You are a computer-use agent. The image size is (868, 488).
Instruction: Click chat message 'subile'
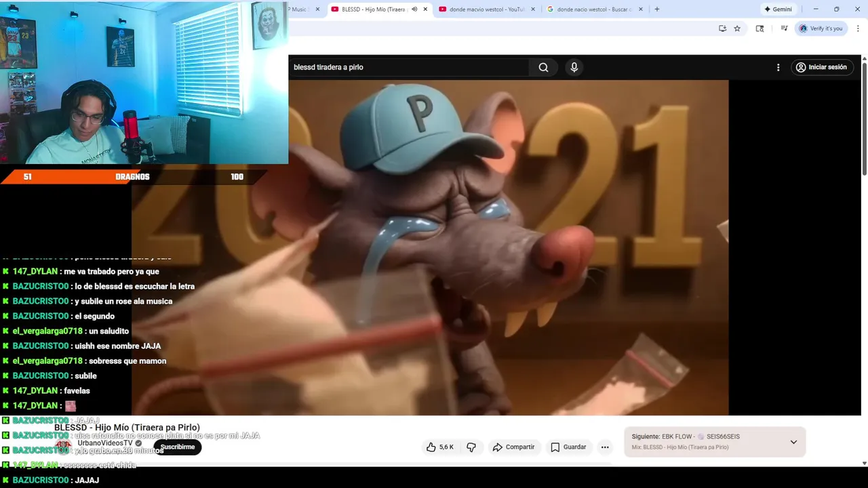(85, 375)
